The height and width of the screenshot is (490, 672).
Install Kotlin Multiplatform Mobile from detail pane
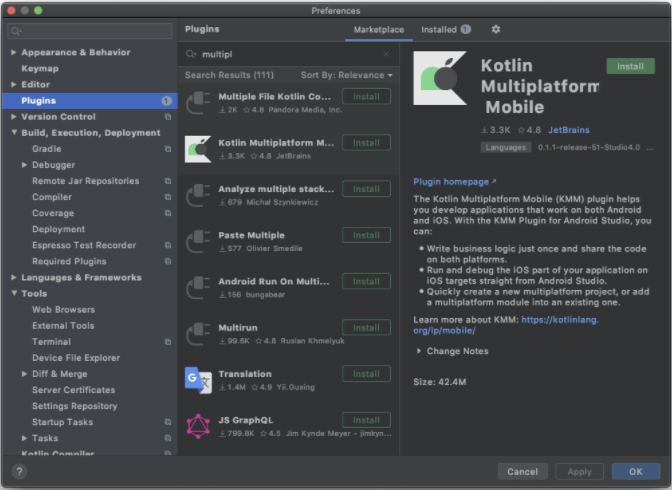click(x=630, y=66)
